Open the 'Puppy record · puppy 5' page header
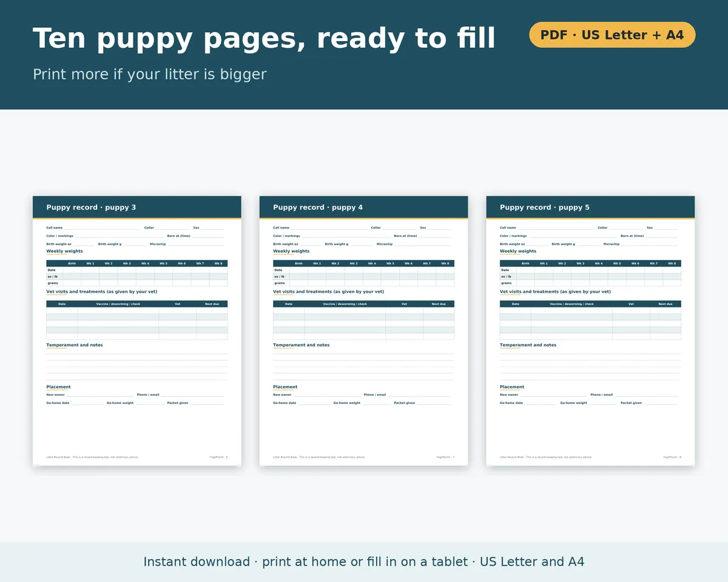 (590, 207)
